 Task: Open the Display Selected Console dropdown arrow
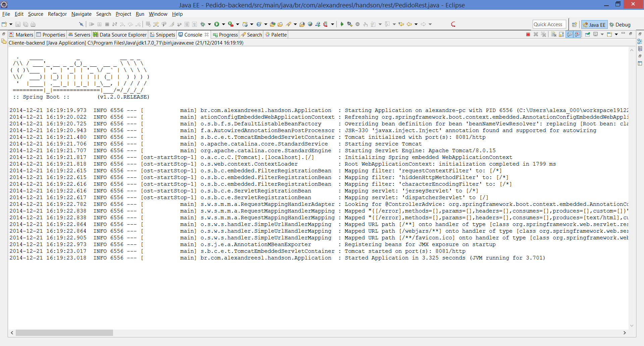(x=602, y=34)
